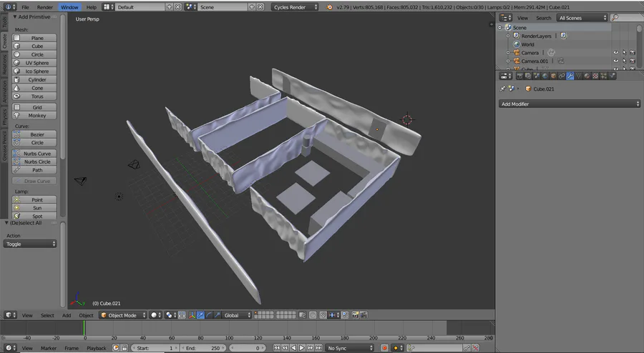Select the rotate manipulator arc icon
The image size is (644, 353).
[x=209, y=315]
